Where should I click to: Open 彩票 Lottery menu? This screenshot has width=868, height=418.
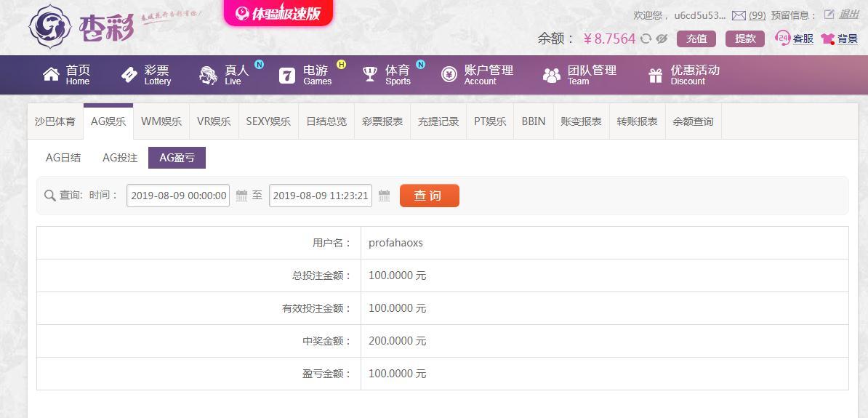tap(157, 75)
